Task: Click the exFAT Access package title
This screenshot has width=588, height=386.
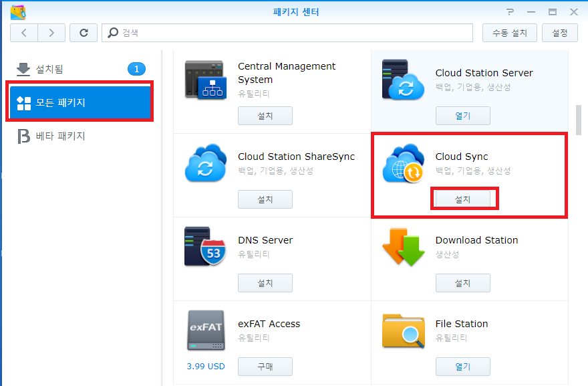Action: (x=269, y=324)
